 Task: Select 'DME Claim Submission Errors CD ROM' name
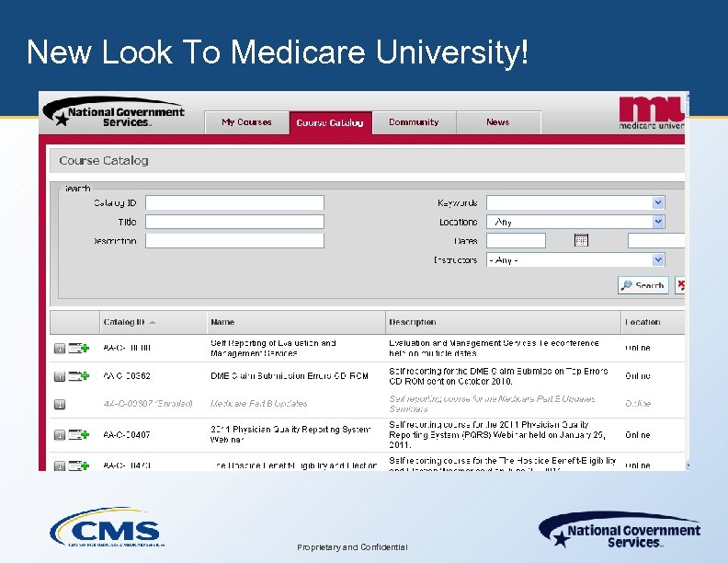pyautogui.click(x=290, y=376)
